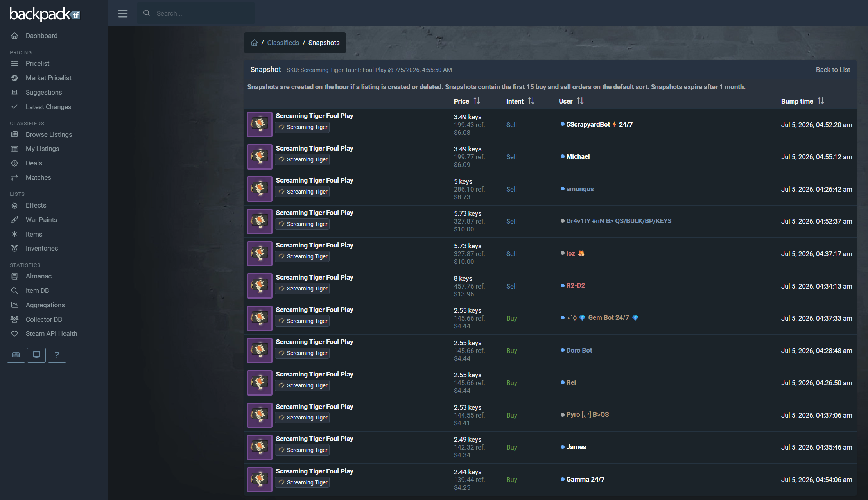Click the backpack.tf logo
The image size is (868, 500).
tap(45, 14)
